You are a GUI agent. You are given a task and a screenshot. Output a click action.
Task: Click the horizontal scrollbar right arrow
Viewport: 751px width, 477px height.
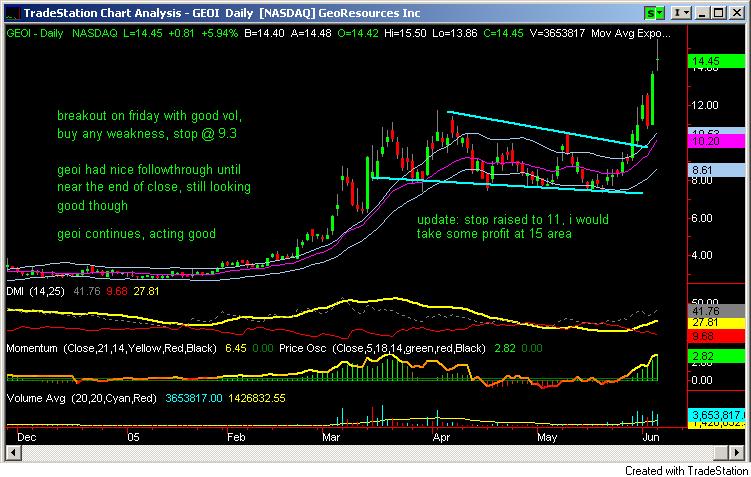(737, 452)
